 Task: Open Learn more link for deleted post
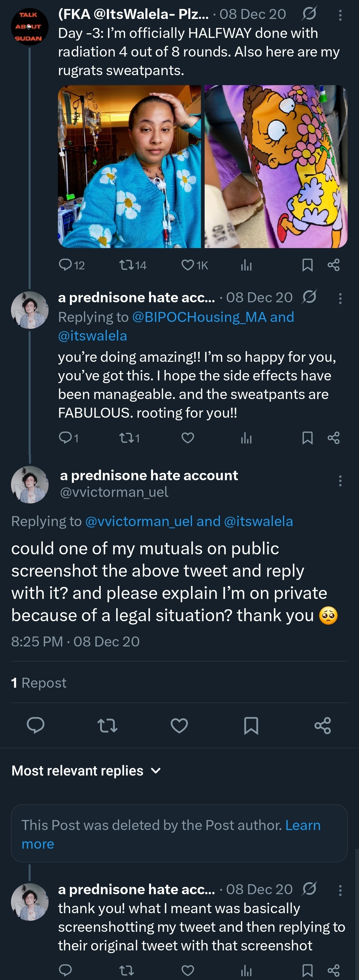pyautogui.click(x=171, y=834)
